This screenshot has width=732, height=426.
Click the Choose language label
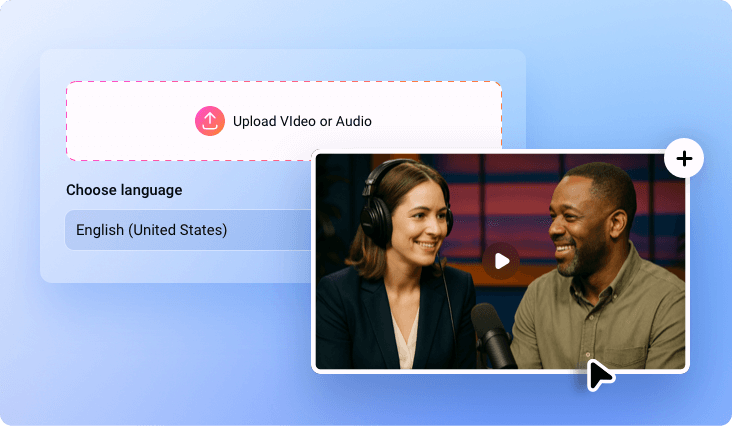tap(124, 190)
